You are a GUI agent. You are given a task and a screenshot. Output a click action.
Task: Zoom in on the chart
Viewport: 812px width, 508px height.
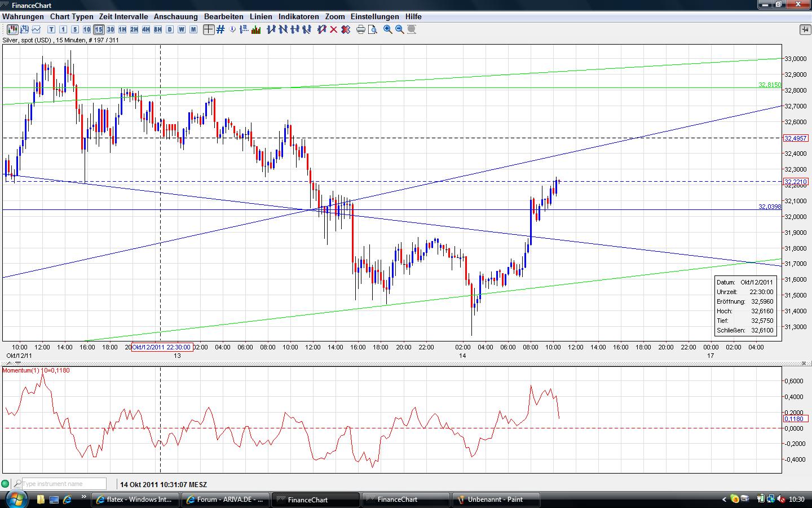(x=388, y=29)
